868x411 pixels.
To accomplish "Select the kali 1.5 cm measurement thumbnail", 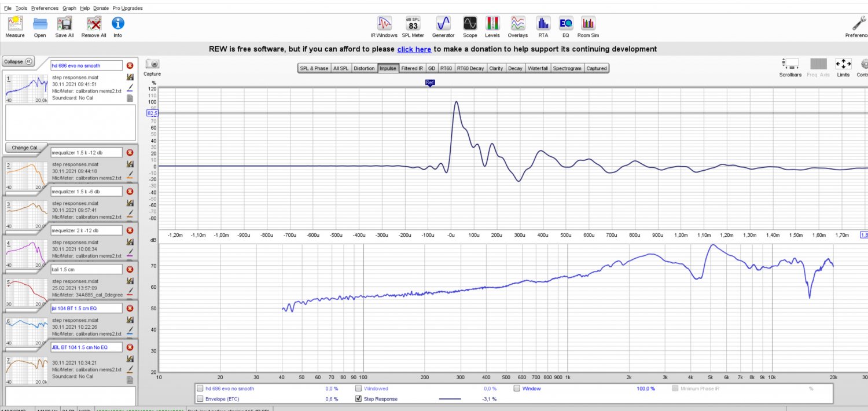I will click(x=27, y=292).
